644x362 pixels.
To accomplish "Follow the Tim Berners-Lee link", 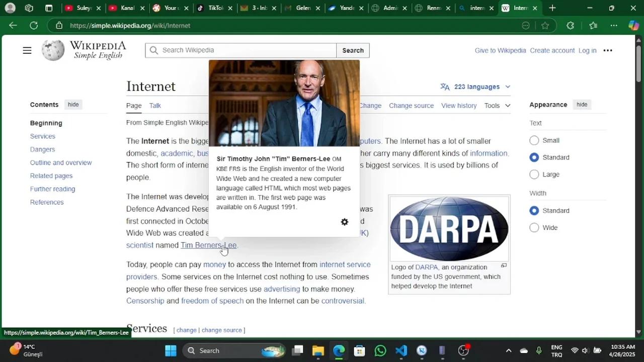I will [208, 245].
